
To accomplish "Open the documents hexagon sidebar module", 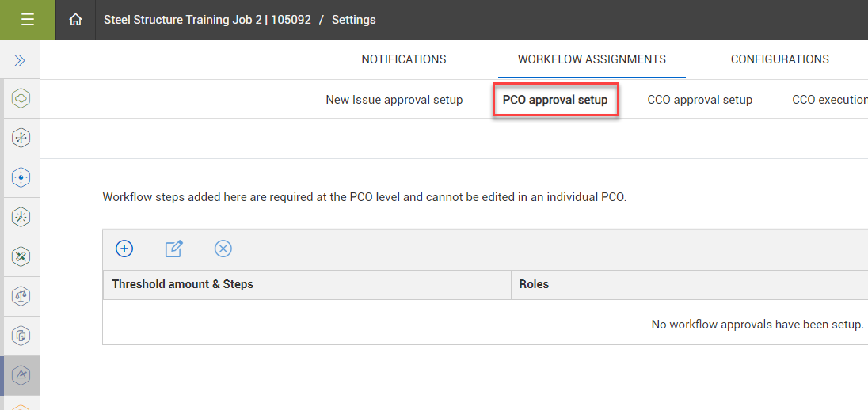I will tap(21, 336).
